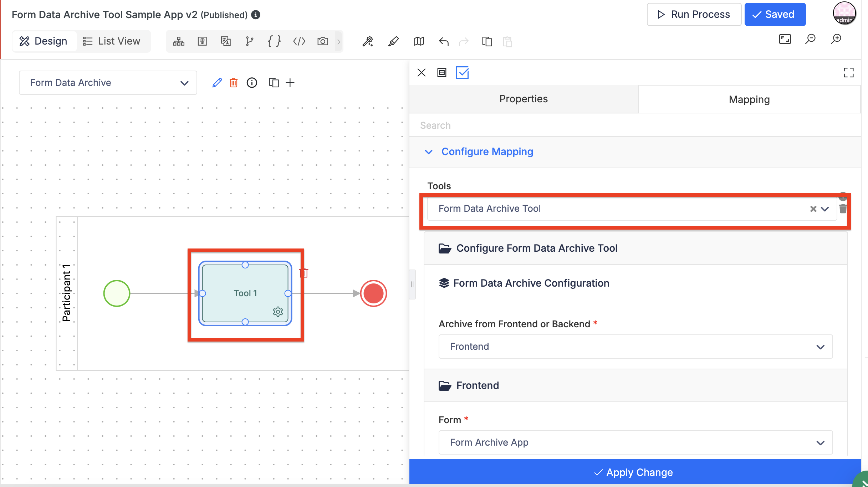Click the Run Process button
The image size is (868, 487).
694,14
